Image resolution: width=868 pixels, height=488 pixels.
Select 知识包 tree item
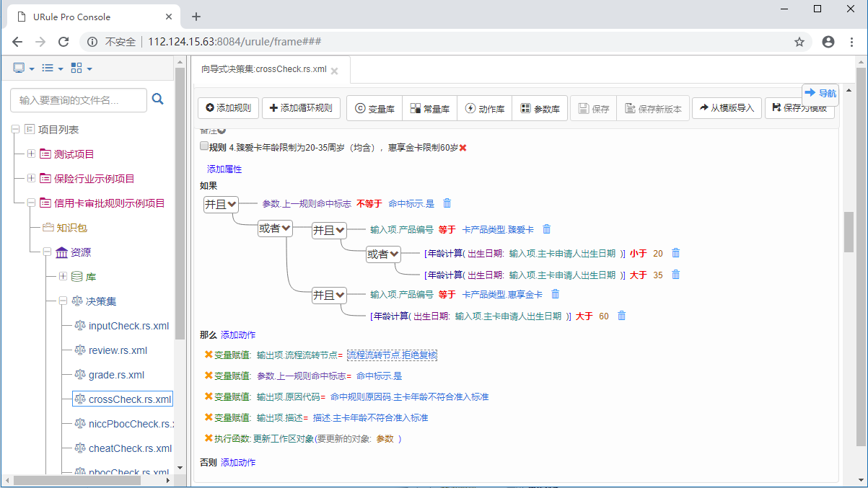tap(72, 227)
